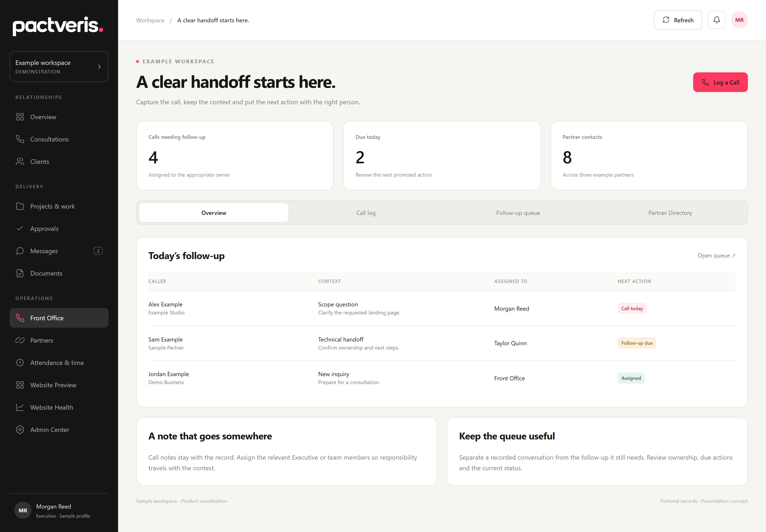Click the Log a Call button
766x532 pixels.
(720, 82)
